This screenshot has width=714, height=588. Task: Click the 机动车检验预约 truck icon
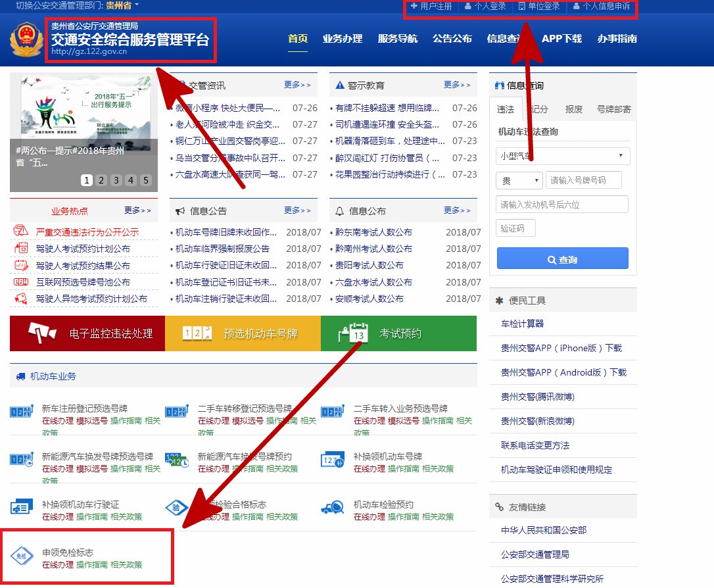333,508
